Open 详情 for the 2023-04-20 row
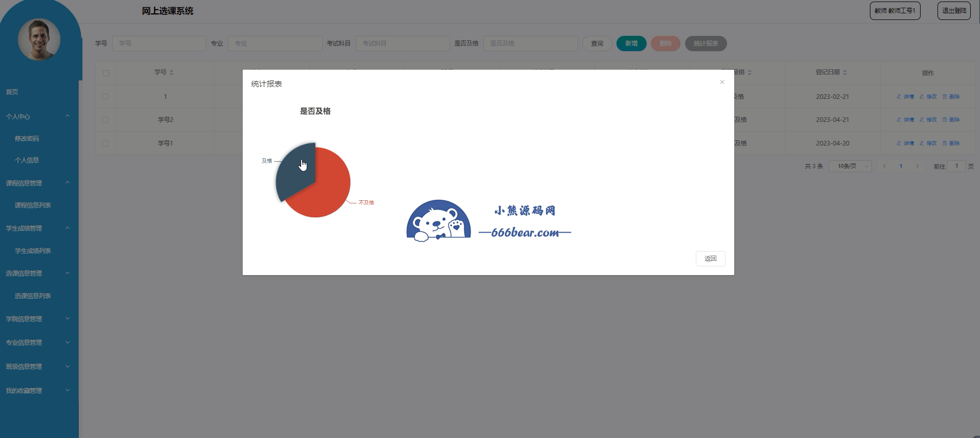The image size is (980, 438). pos(905,143)
